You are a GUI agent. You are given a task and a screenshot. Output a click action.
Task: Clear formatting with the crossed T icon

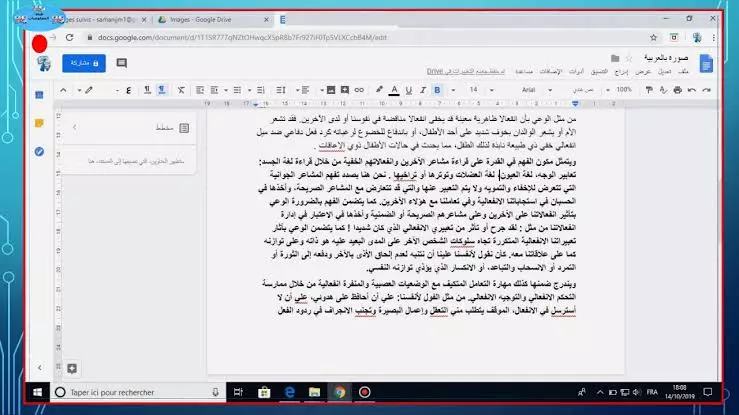pyautogui.click(x=181, y=90)
